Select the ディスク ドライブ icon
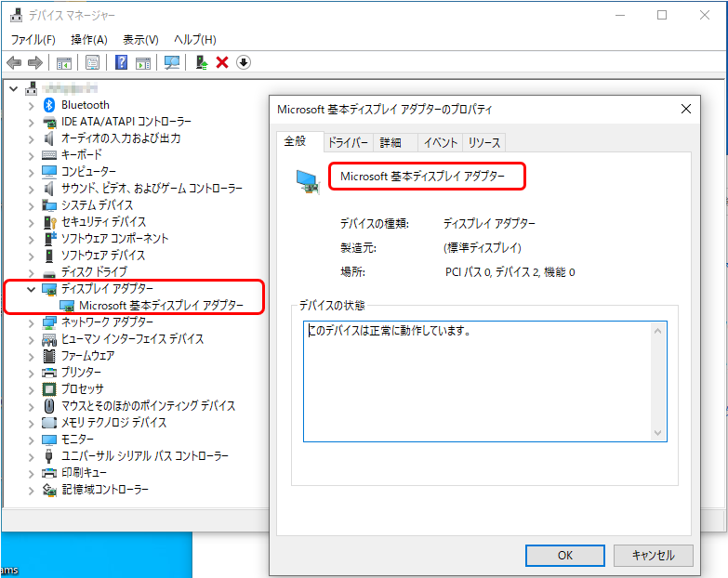Viewport: 728px width, 578px height. click(49, 273)
